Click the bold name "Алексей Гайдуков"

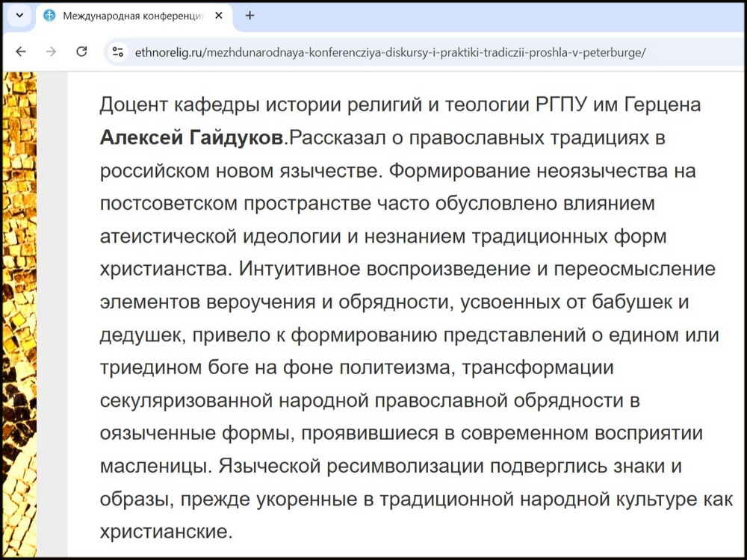click(193, 137)
